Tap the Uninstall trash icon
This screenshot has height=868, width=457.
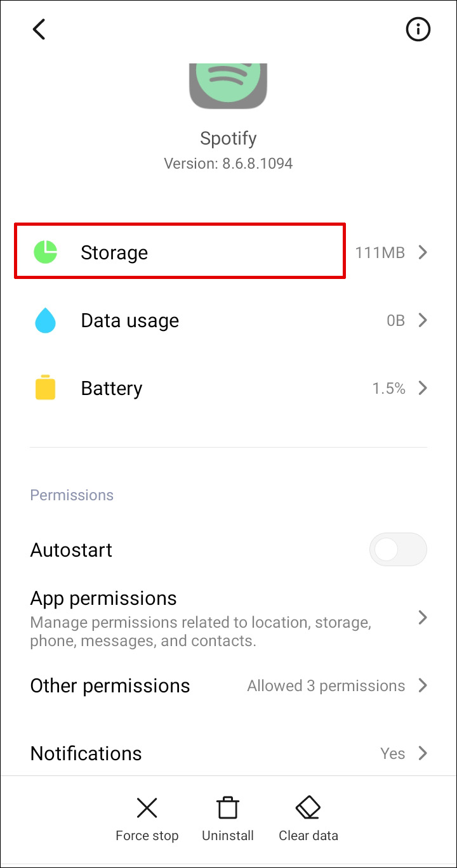pyautogui.click(x=228, y=808)
